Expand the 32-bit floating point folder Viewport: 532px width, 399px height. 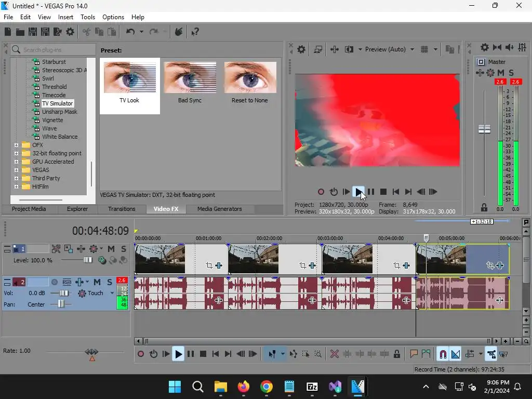16,153
